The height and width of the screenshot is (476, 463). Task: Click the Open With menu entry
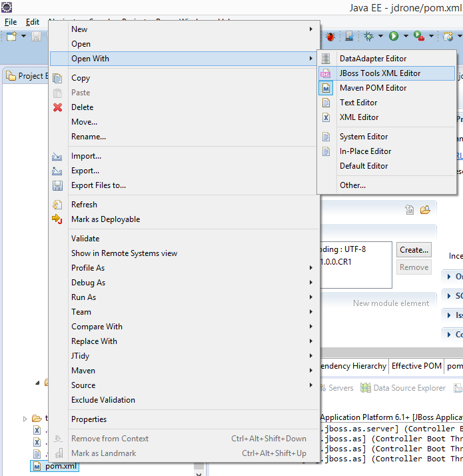tap(184, 59)
